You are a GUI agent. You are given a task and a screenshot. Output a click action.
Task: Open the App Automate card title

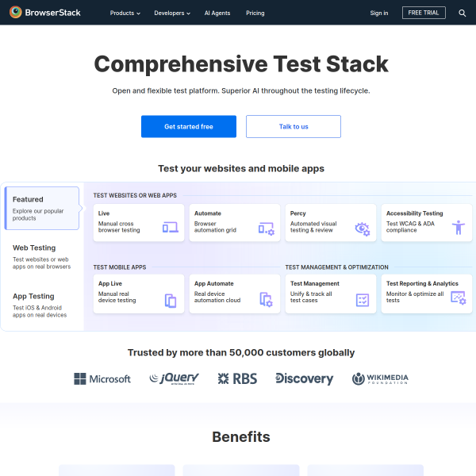pos(213,283)
